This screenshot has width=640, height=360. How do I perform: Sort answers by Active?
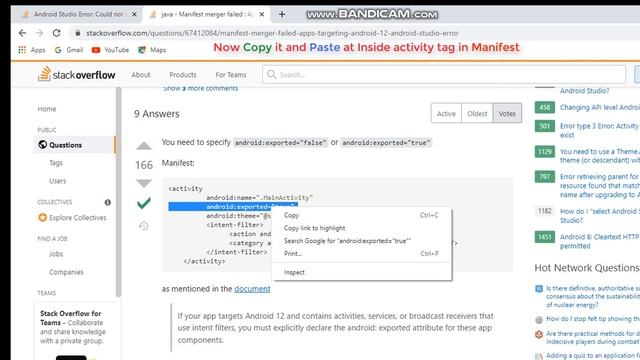click(446, 113)
